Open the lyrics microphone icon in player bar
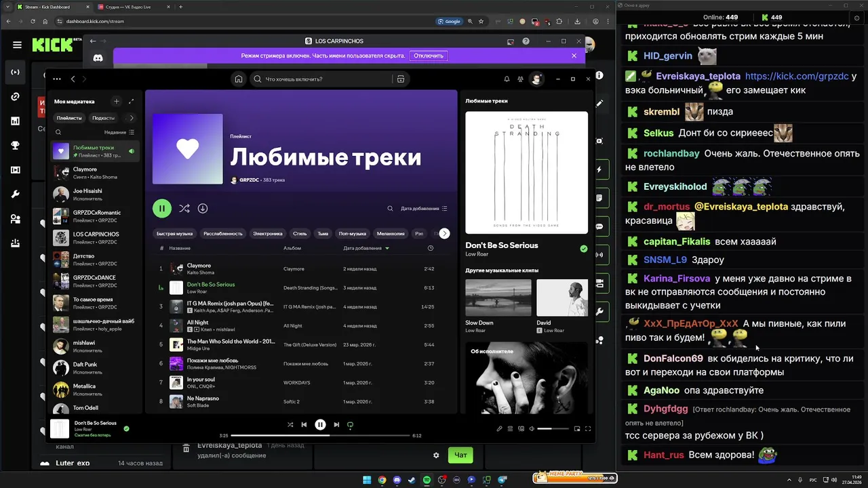Screen dimensions: 868x488 pos(500,429)
